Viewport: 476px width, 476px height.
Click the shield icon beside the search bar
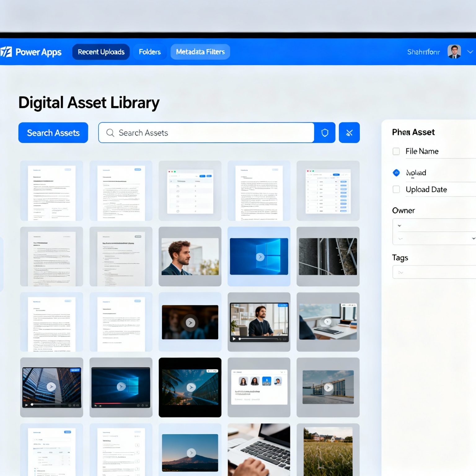tap(324, 133)
